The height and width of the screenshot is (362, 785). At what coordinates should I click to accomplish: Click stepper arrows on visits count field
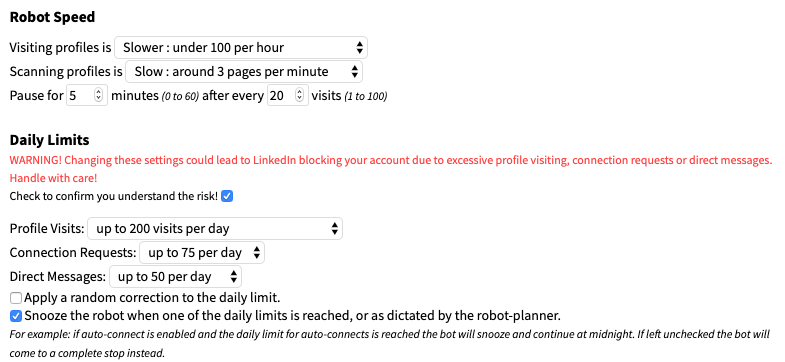click(x=299, y=95)
